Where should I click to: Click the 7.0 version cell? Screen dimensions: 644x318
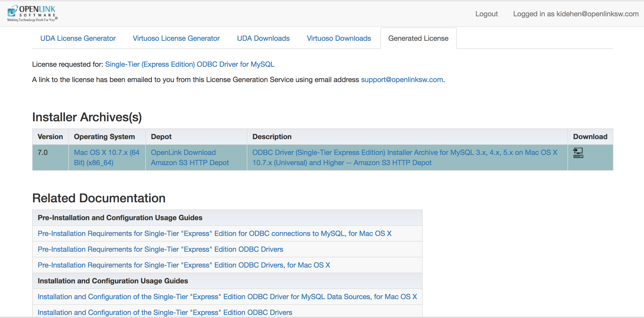(50, 157)
